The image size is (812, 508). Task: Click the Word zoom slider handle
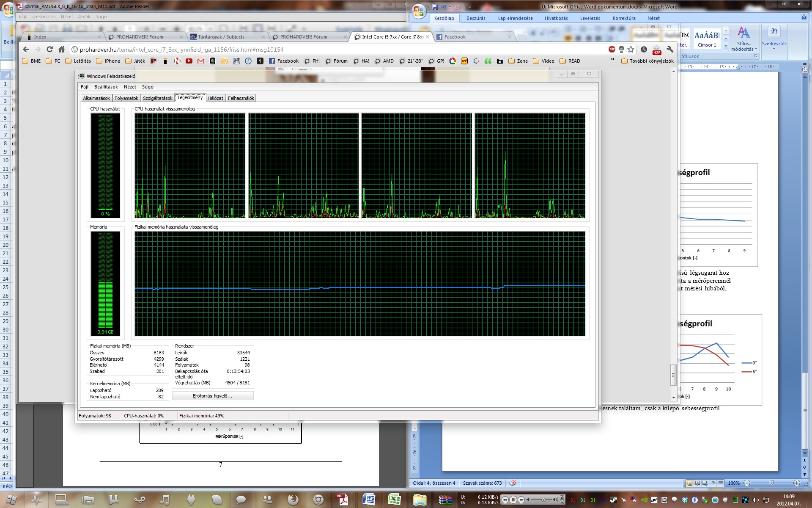tap(771, 483)
